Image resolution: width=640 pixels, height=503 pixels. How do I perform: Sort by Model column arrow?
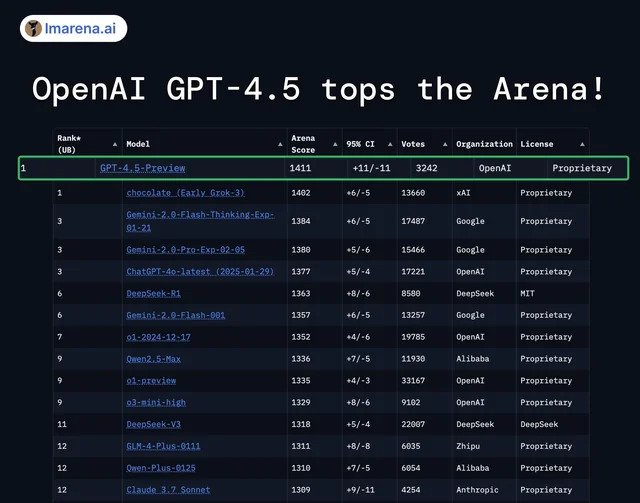pyautogui.click(x=277, y=143)
